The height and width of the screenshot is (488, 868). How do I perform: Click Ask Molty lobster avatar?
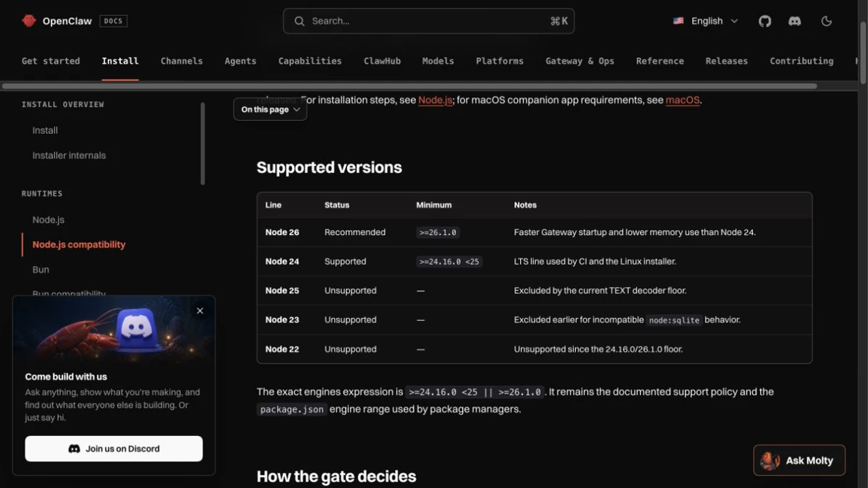click(x=770, y=461)
